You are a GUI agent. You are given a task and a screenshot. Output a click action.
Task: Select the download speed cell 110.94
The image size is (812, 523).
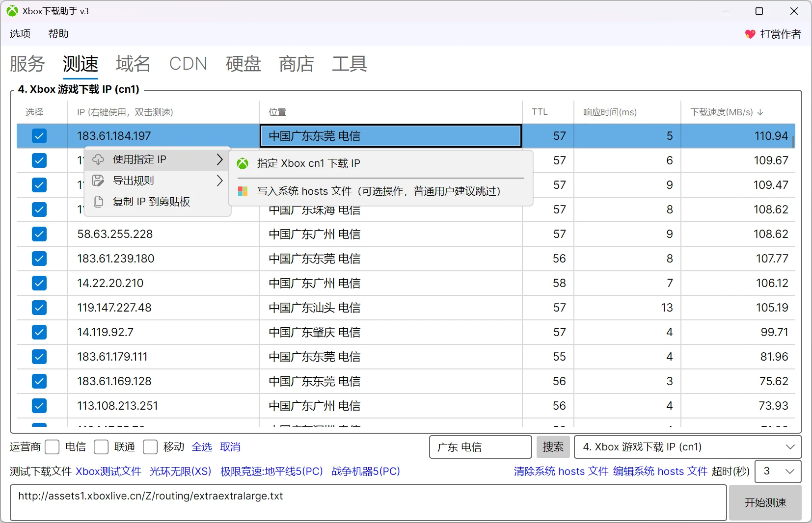738,136
